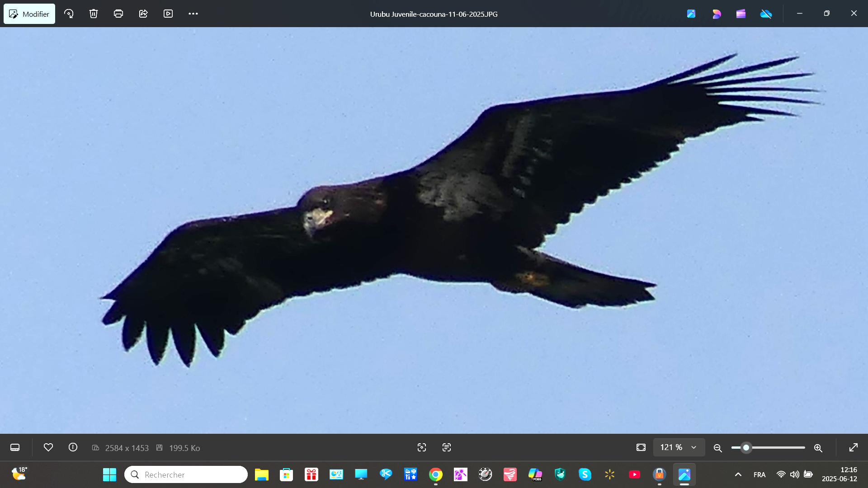Open FRA language switcher in taskbar
This screenshot has height=488, width=868.
759,474
